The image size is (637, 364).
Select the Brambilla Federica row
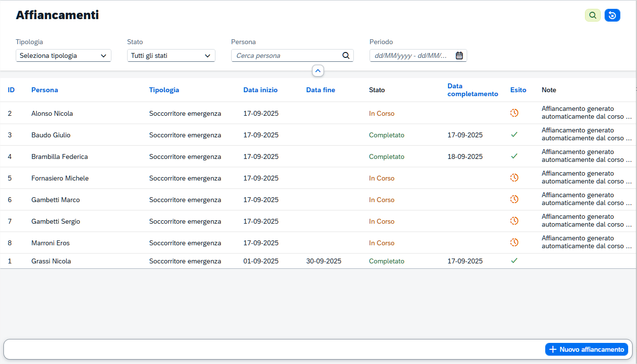[59, 156]
